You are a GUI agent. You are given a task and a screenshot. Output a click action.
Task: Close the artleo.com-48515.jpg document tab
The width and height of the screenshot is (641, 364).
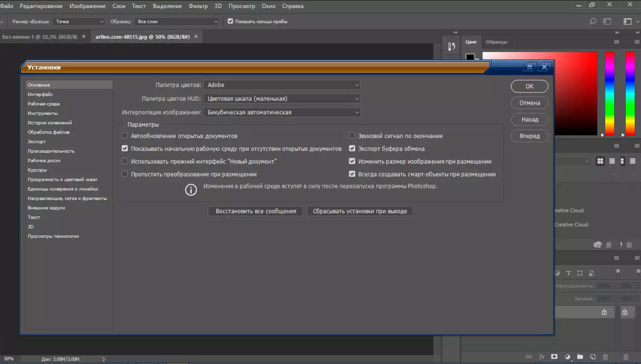[x=196, y=37]
